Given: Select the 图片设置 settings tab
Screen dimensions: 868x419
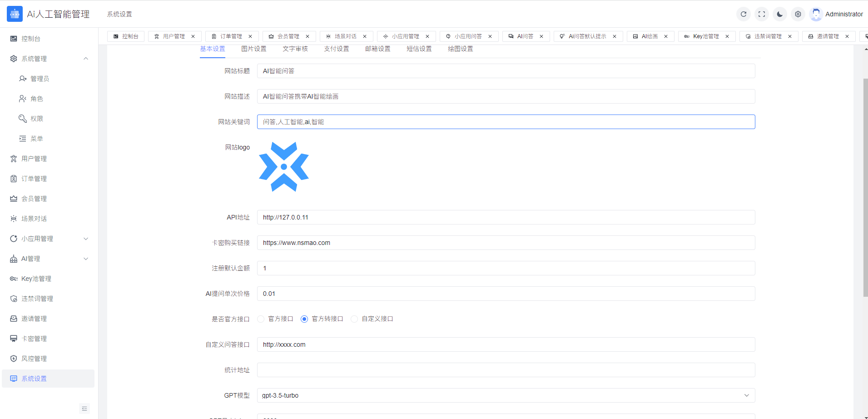Looking at the screenshot, I should (254, 49).
